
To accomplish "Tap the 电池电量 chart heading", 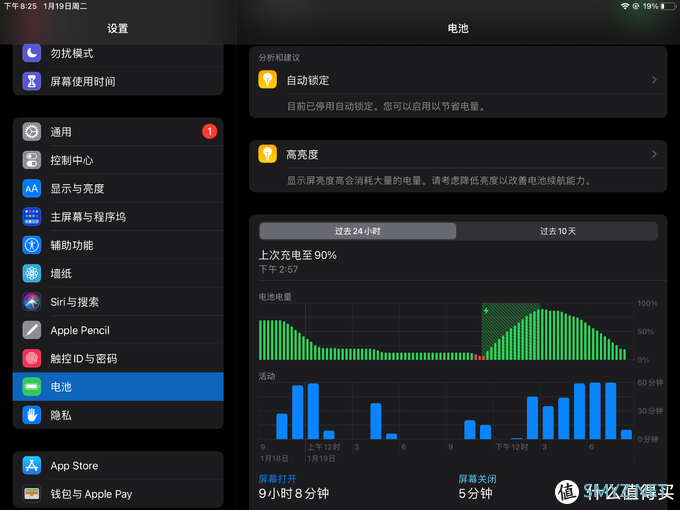I will pyautogui.click(x=275, y=297).
